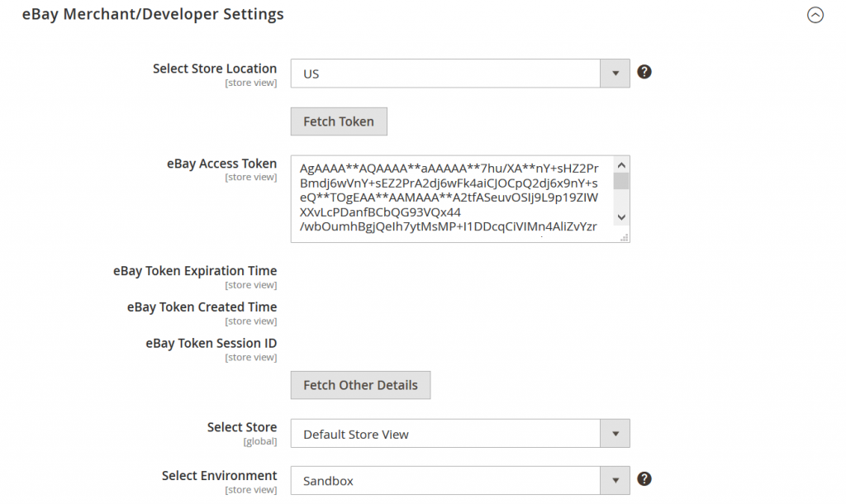Click the [store view] label under eBay Access Token
The width and height of the screenshot is (846, 504).
point(250,176)
